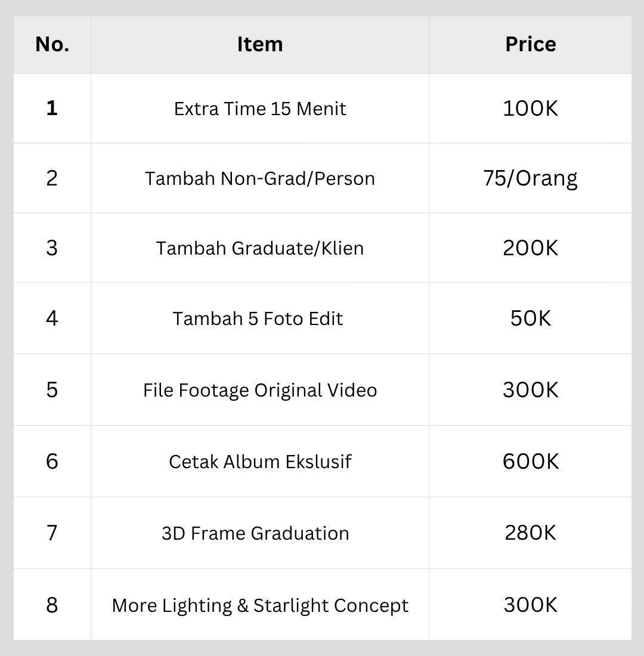Click the 600K price cell
This screenshot has width=644, height=656.
[531, 462]
